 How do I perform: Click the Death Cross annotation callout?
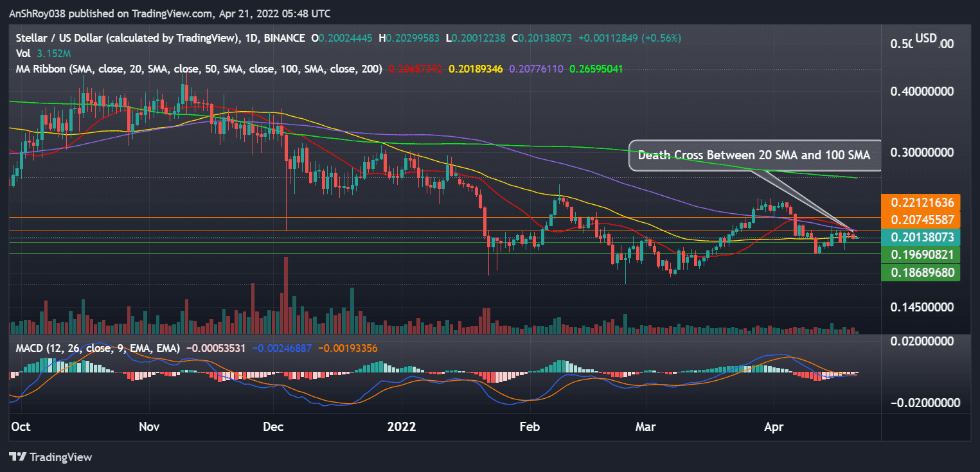[754, 155]
